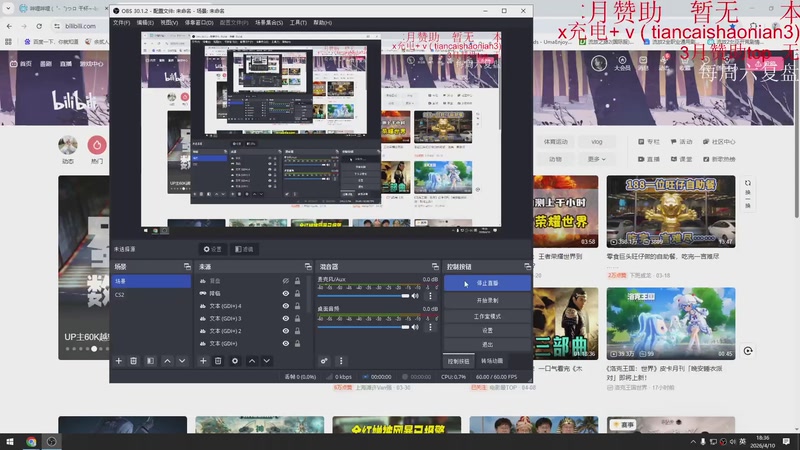Hide the 文本 (GDI+) 2 source
This screenshot has height=450, width=800.
pos(286,331)
